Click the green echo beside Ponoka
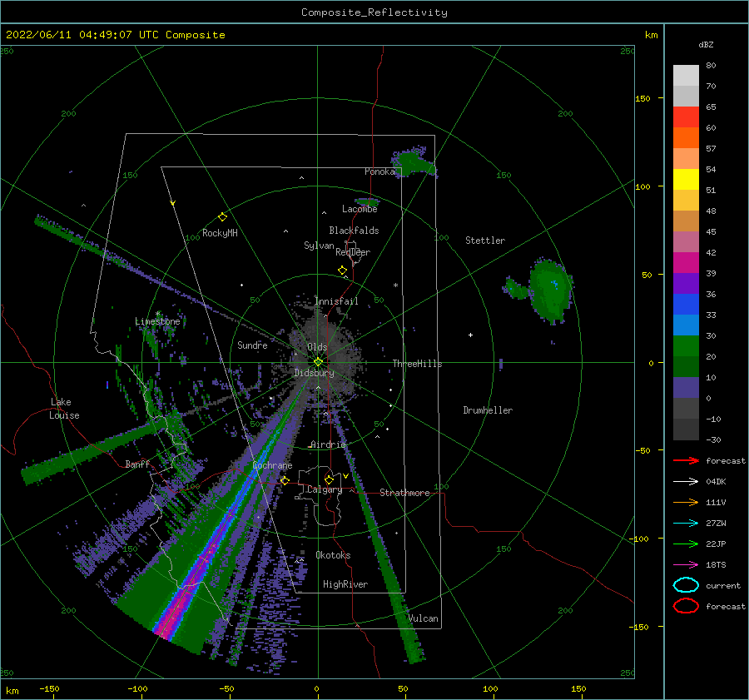Image resolution: width=749 pixels, height=700 pixels. [413, 161]
